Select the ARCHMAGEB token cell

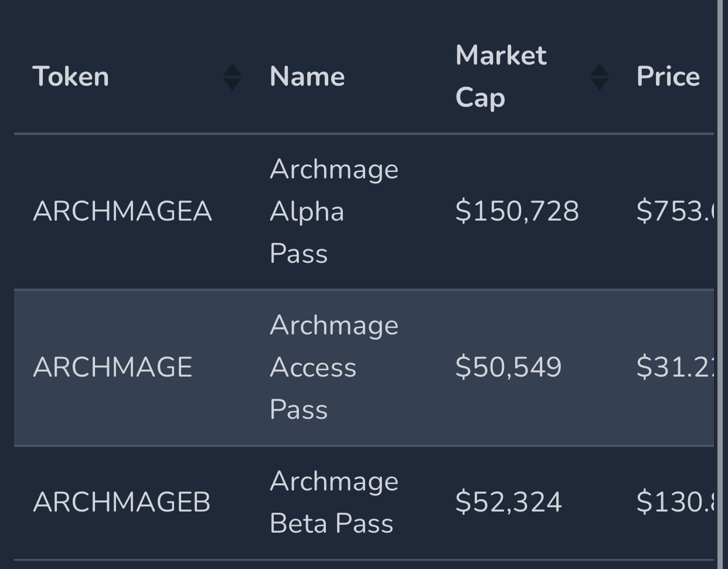click(122, 502)
